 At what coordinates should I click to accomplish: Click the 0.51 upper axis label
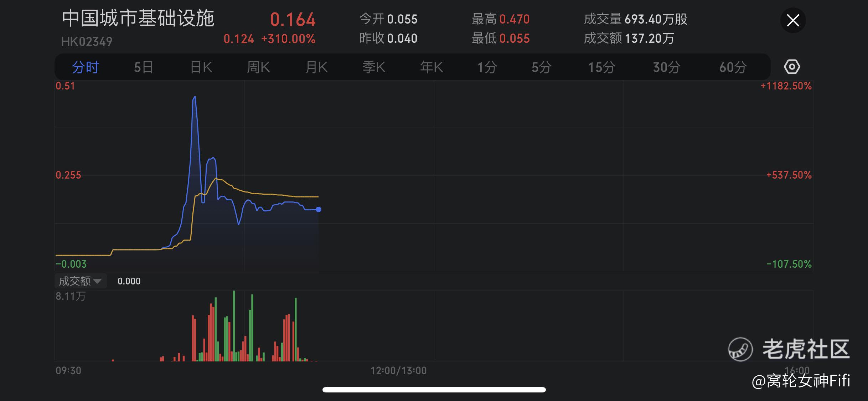[65, 86]
